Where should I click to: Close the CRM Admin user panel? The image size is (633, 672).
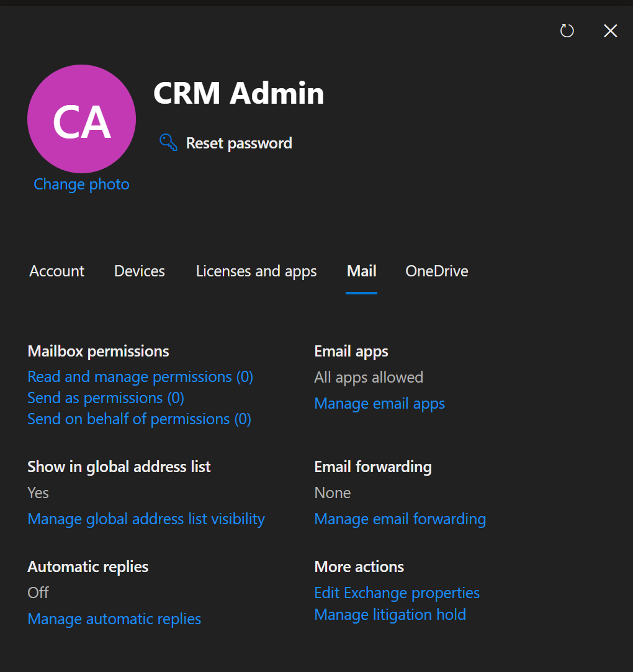click(610, 31)
